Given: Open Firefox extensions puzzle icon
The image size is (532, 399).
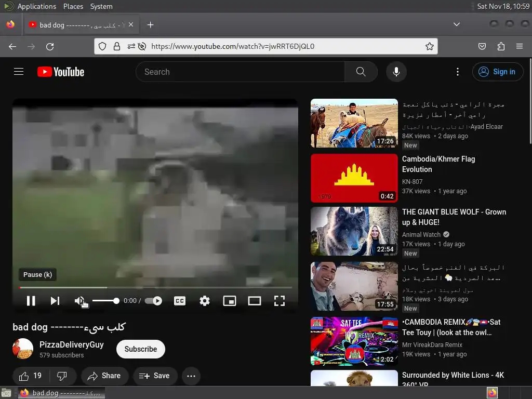Looking at the screenshot, I should click(x=501, y=46).
